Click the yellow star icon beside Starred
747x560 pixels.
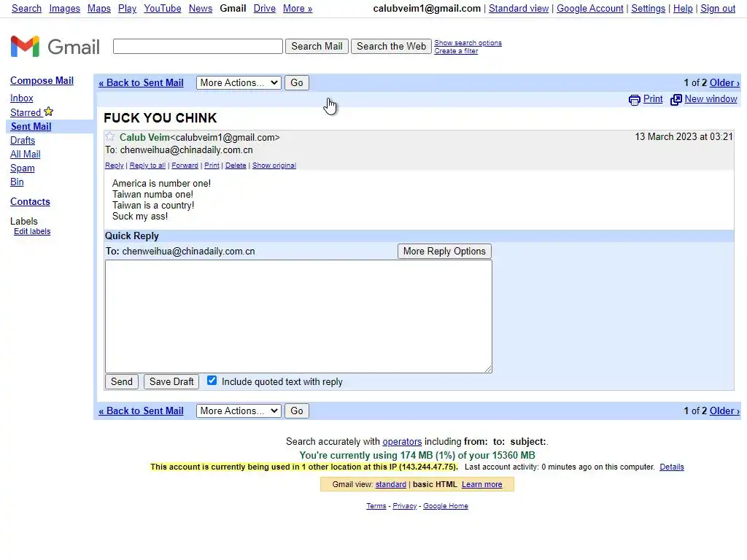click(49, 112)
